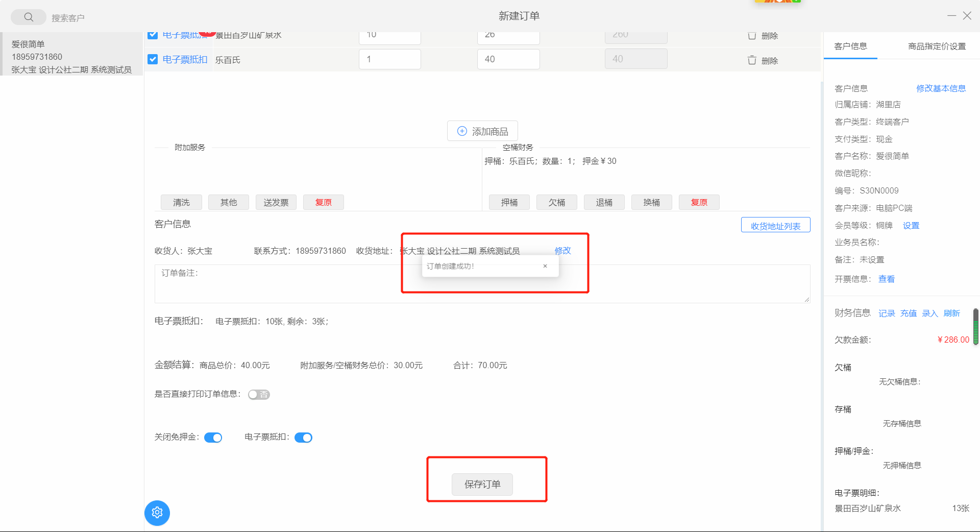Switch to 商品指定价设置 tab
The width and height of the screenshot is (980, 532).
coord(937,46)
